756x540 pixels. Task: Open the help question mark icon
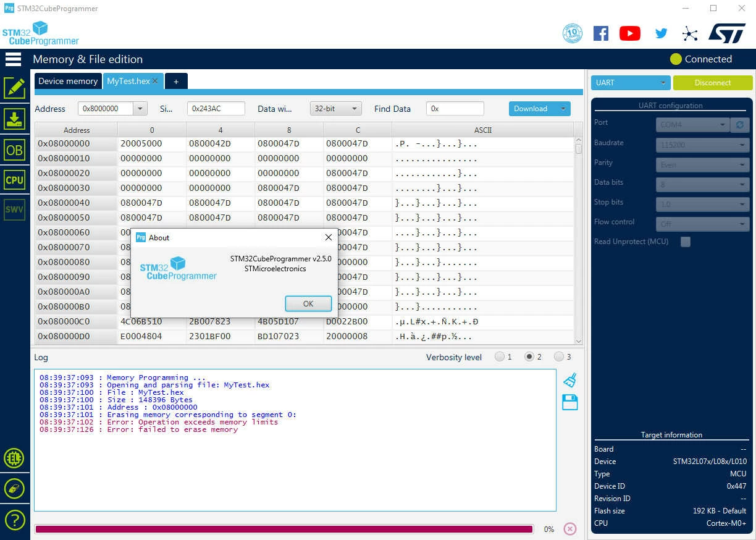pyautogui.click(x=14, y=519)
